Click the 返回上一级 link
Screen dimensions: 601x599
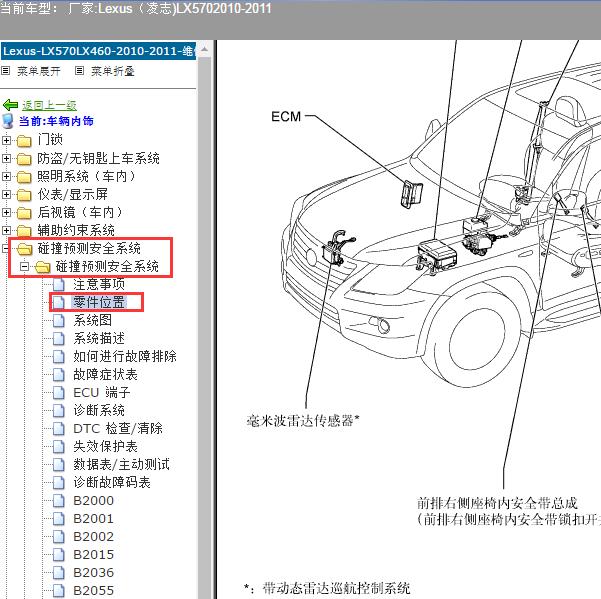tap(49, 105)
